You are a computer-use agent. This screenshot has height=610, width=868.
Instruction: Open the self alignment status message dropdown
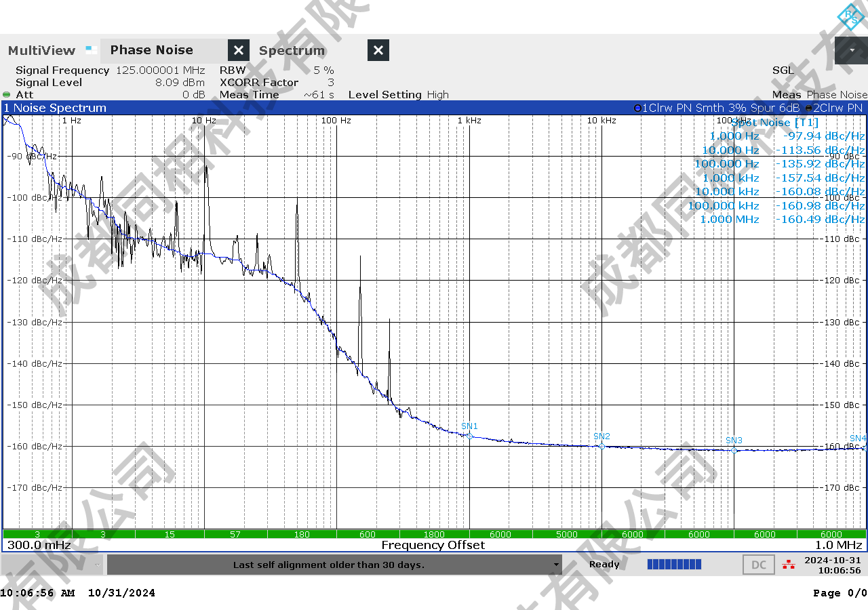tap(556, 565)
